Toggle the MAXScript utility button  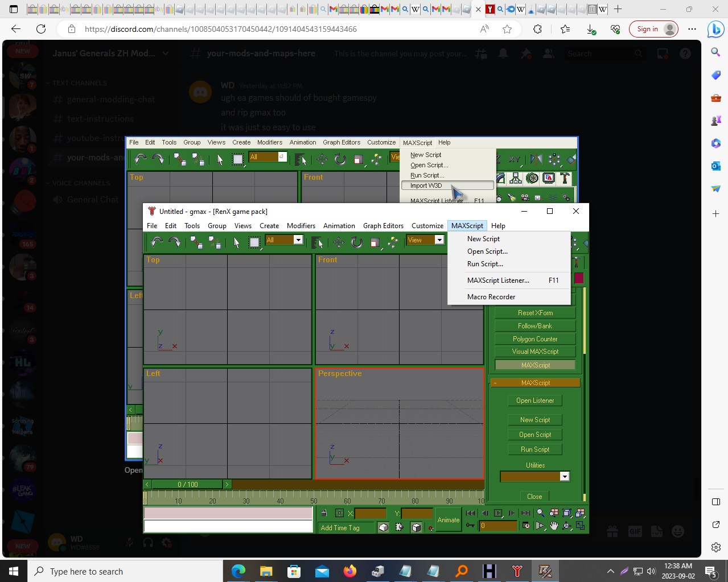pos(535,365)
